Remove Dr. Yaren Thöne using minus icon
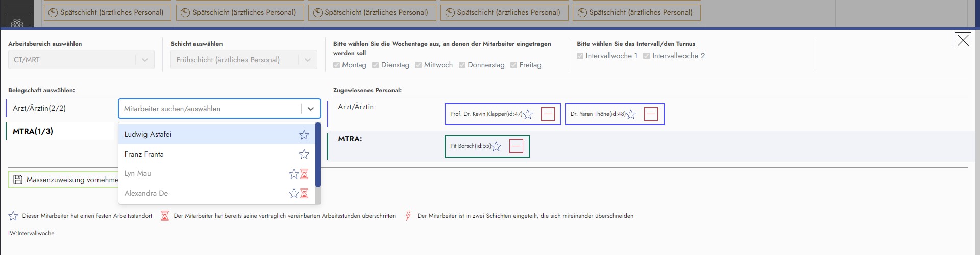 point(651,114)
